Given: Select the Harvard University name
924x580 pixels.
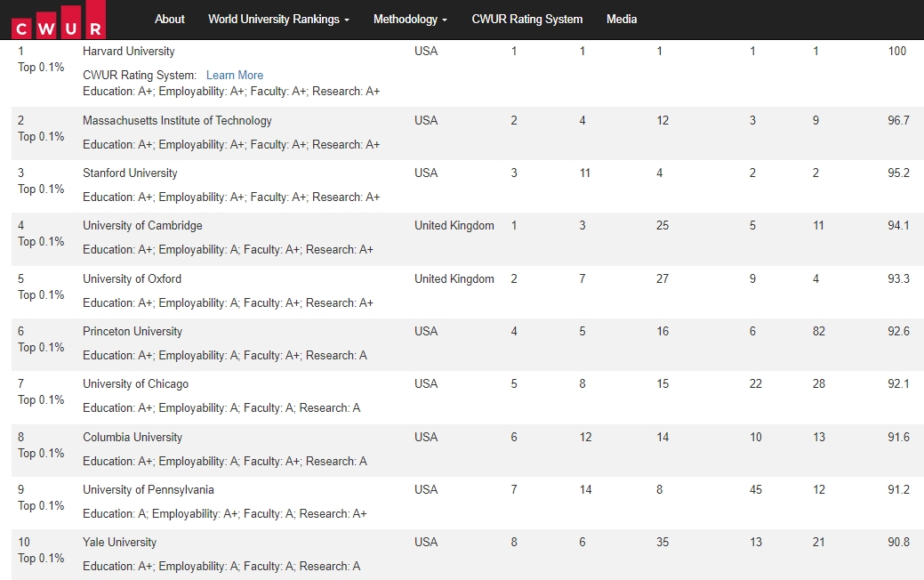Looking at the screenshot, I should pos(129,52).
